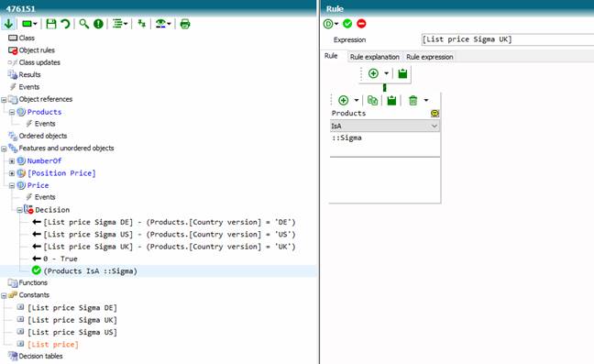This screenshot has height=364, width=594.
Task: Click the yellow face icon next to Products
Action: (x=434, y=114)
